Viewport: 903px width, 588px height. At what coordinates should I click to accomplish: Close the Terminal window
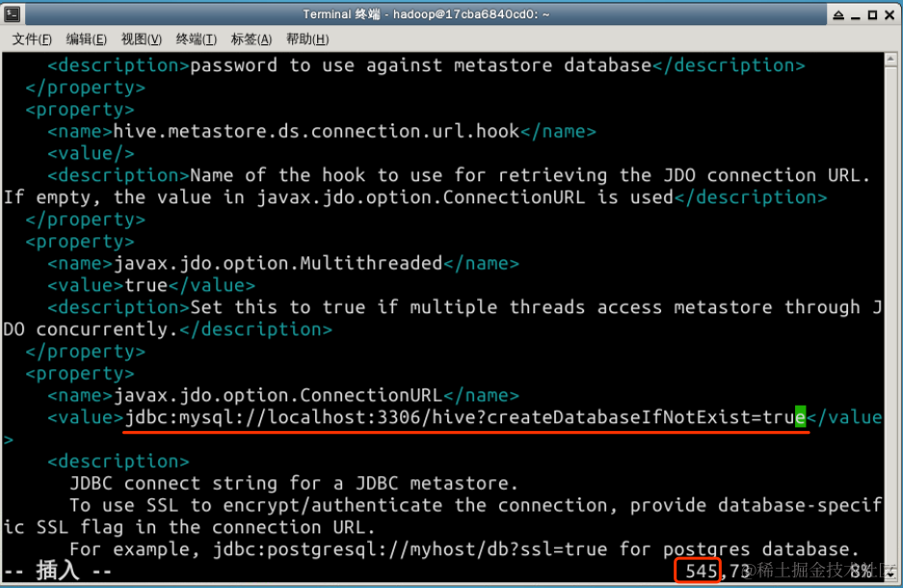[890, 15]
